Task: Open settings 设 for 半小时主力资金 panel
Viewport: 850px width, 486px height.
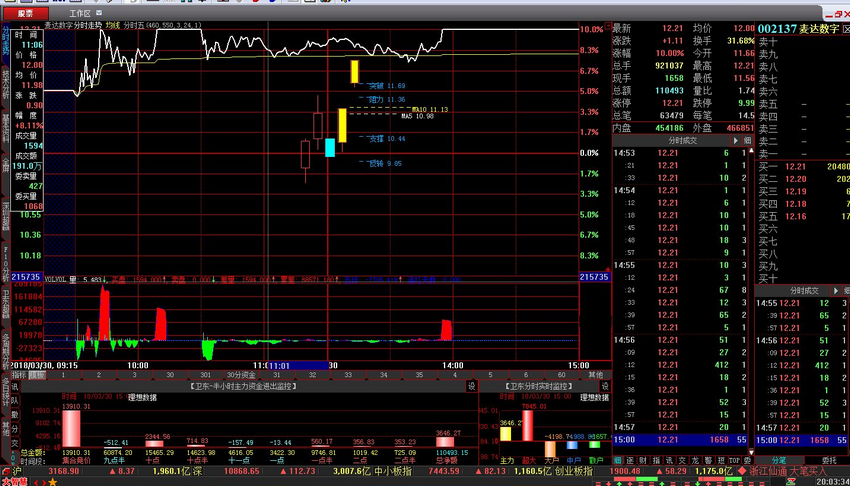Action: pyautogui.click(x=471, y=386)
